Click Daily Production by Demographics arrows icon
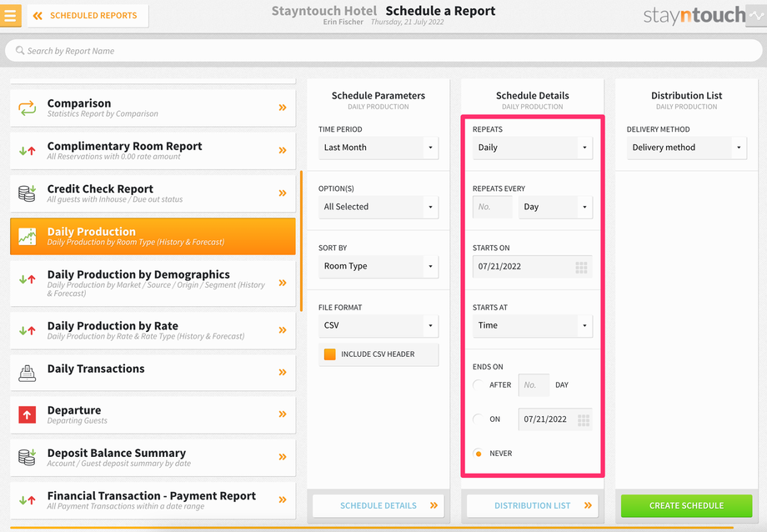This screenshot has height=532, width=767. click(28, 279)
